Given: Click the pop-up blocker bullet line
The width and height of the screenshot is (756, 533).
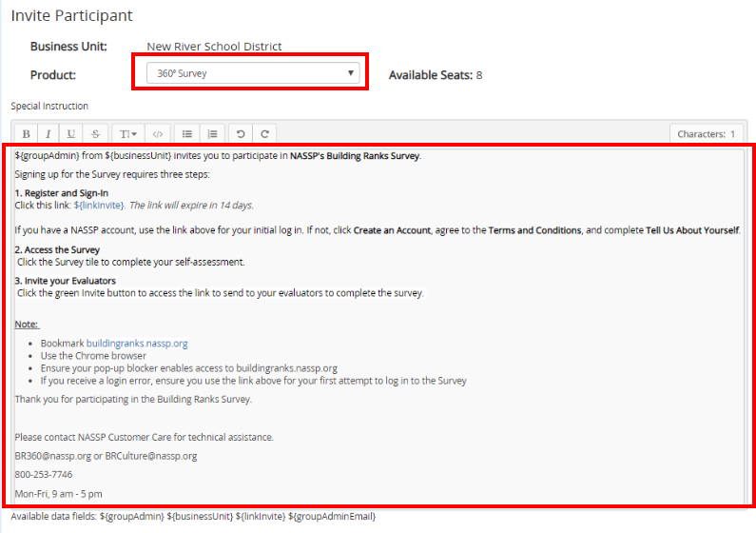Looking at the screenshot, I should [189, 368].
